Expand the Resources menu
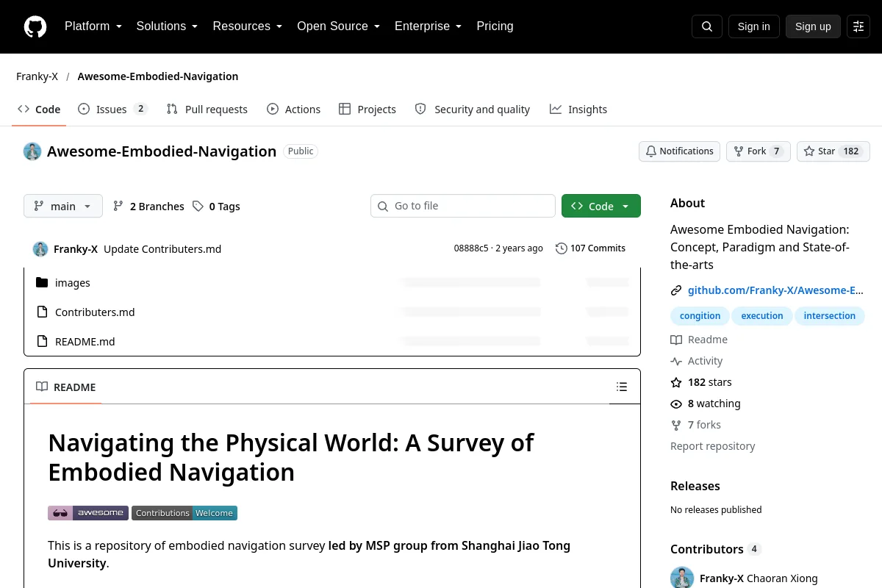The height and width of the screenshot is (588, 882). (247, 26)
